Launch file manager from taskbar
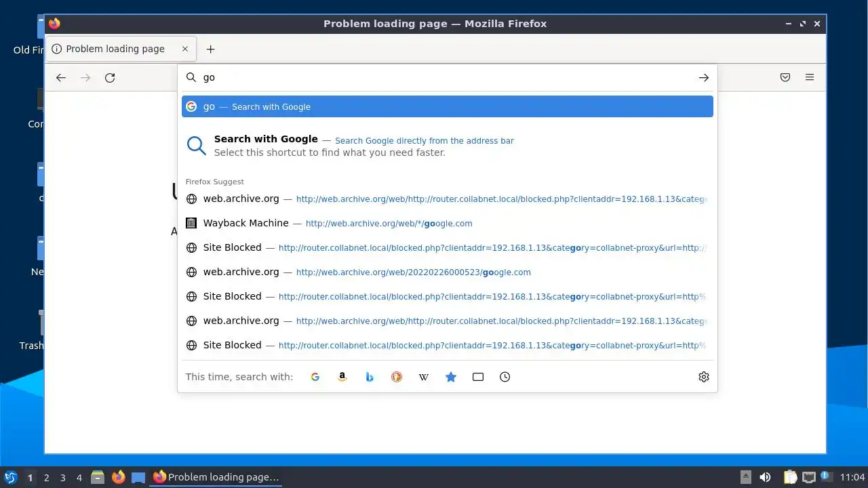 (x=98, y=477)
